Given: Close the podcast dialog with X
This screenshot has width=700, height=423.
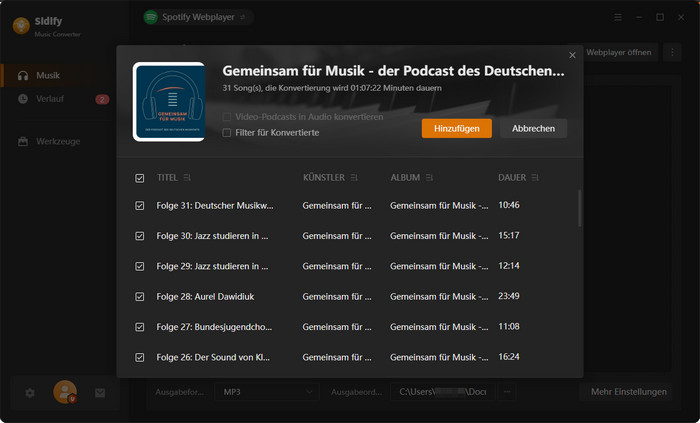Looking at the screenshot, I should (572, 55).
